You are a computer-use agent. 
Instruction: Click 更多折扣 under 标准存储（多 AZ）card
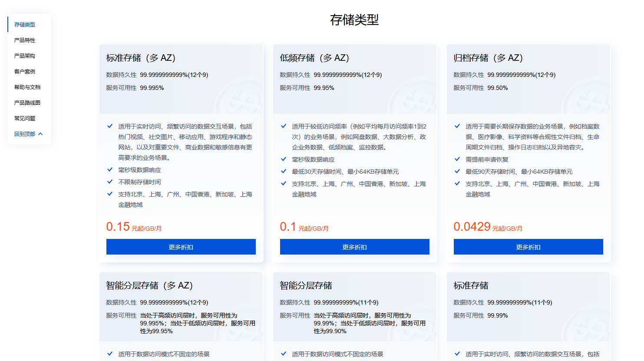[181, 247]
